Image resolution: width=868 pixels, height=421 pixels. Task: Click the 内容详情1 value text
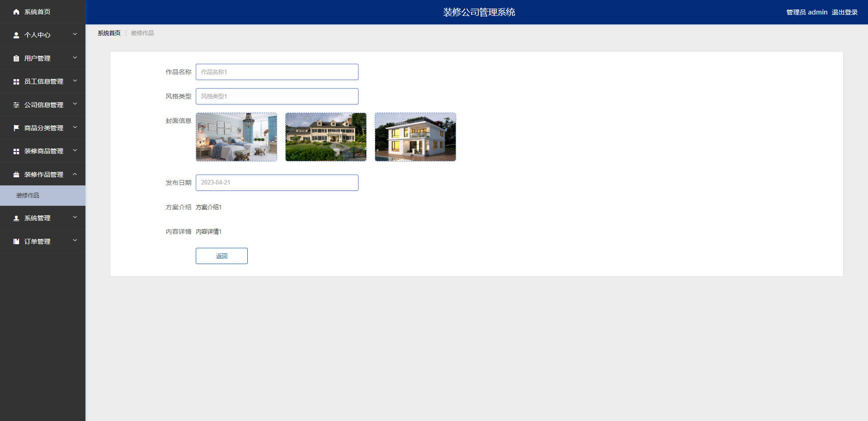pos(209,232)
